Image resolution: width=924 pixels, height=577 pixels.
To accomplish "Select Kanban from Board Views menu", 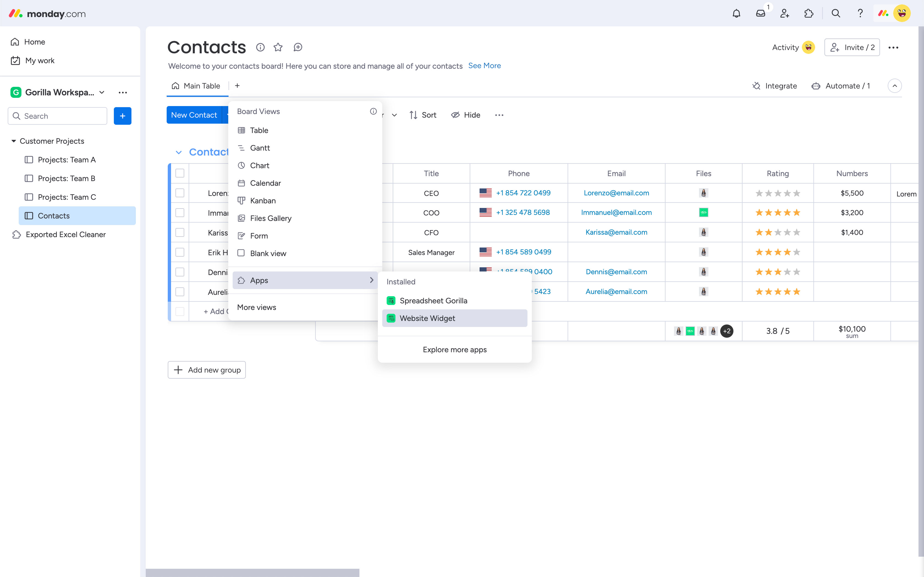I will click(x=263, y=201).
